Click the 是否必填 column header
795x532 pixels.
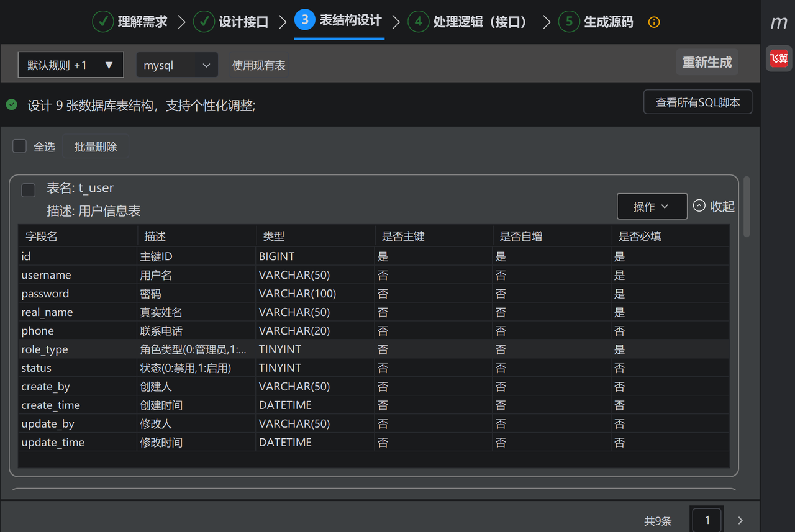(671, 236)
